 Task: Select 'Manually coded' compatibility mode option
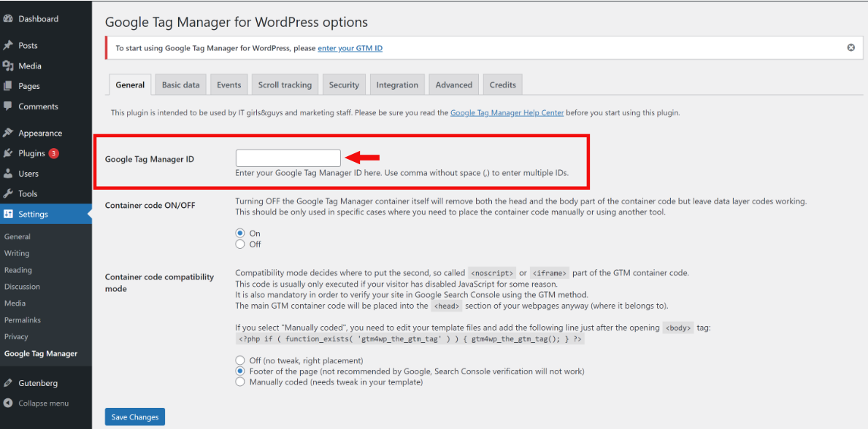tap(240, 382)
